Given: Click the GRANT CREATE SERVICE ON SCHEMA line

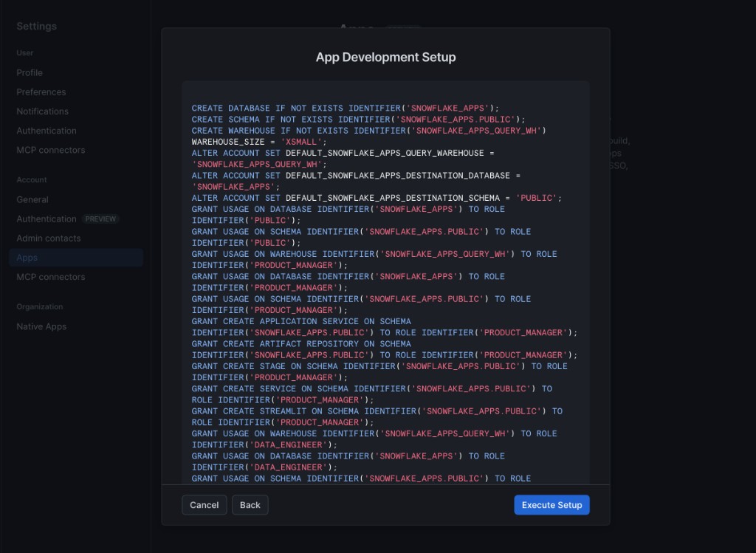Looking at the screenshot, I should pos(372,388).
